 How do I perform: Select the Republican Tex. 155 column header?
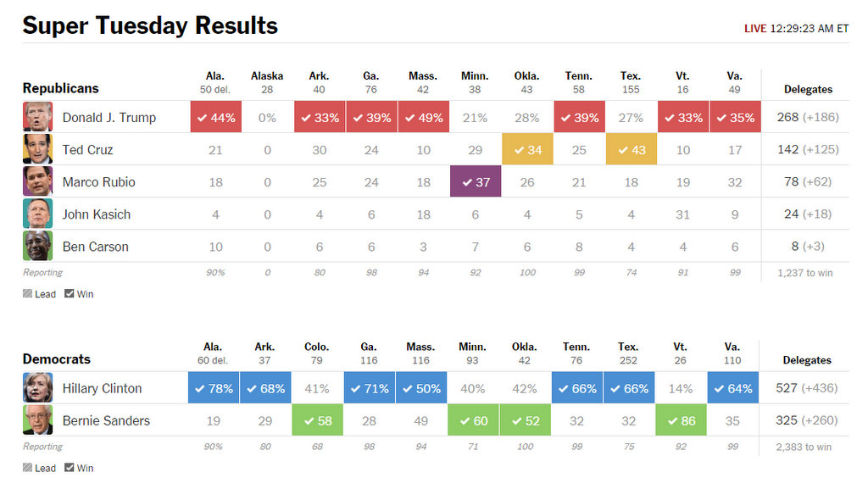(x=631, y=82)
